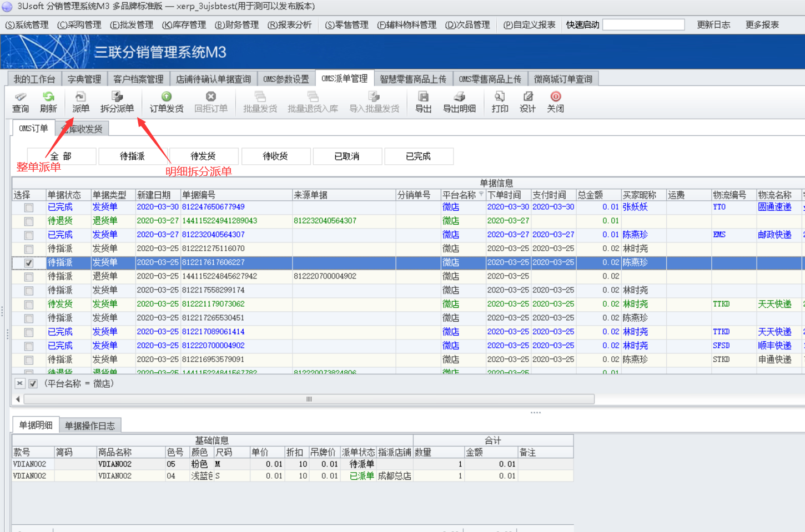Click the horizontal scrollbar of order grid
Viewport: 805px width, 532px height.
pyautogui.click(x=309, y=399)
